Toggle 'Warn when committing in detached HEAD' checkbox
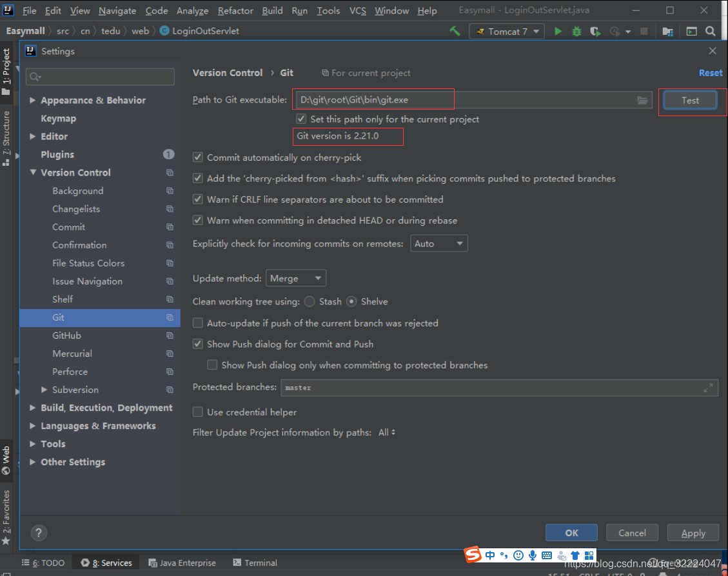Viewport: 728px width, 576px height. [x=198, y=220]
